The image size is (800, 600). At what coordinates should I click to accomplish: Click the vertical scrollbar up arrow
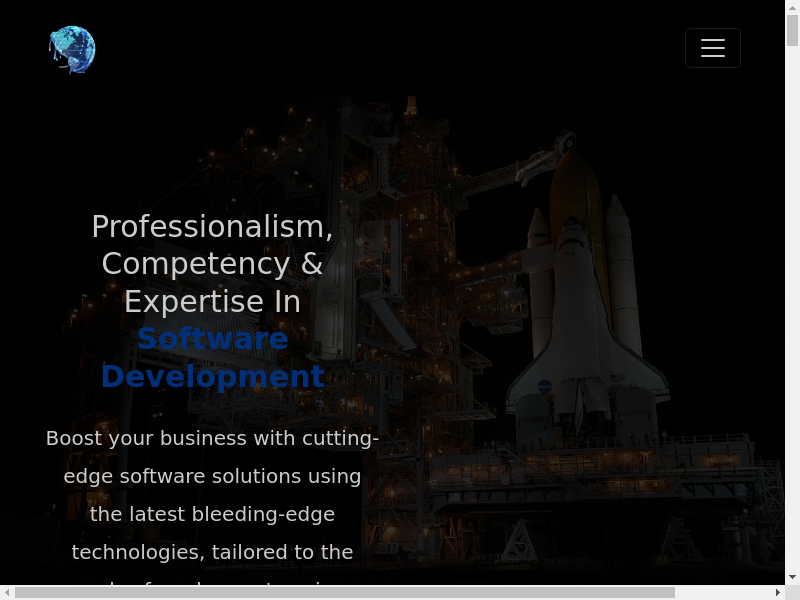tap(792, 7)
